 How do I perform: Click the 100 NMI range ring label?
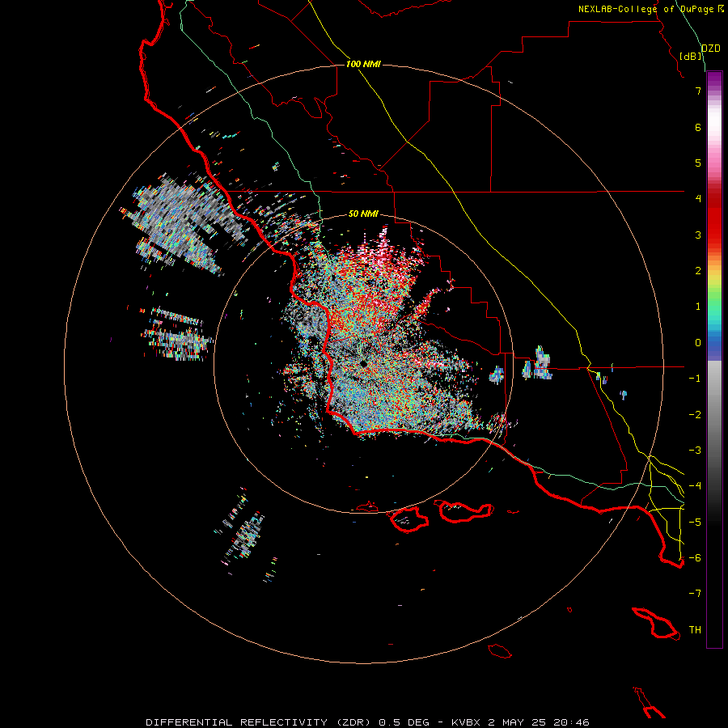[363, 64]
